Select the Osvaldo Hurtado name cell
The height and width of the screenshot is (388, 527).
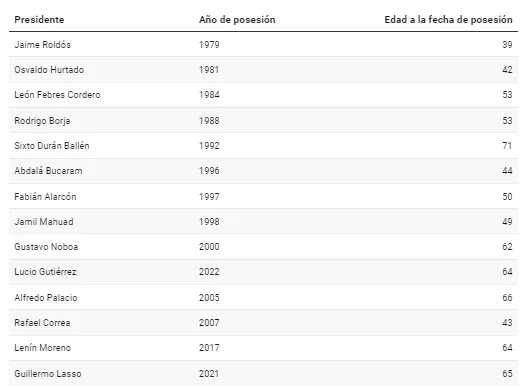(x=49, y=70)
